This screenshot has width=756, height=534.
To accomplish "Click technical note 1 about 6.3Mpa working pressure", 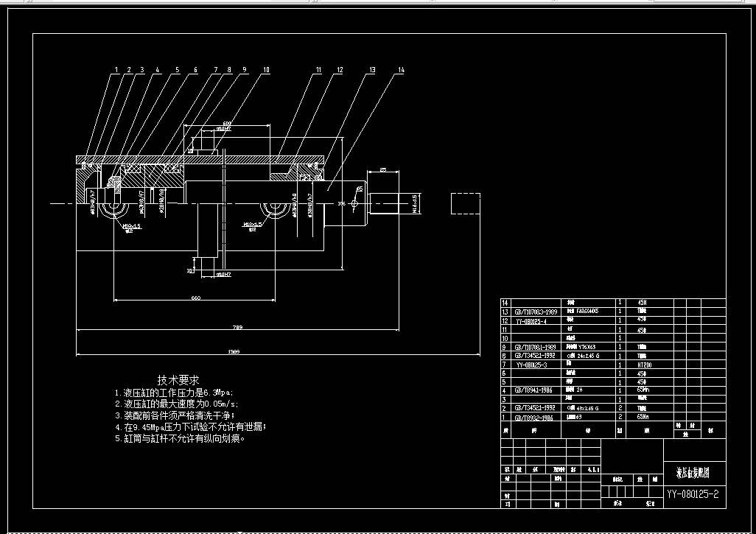I will point(174,393).
